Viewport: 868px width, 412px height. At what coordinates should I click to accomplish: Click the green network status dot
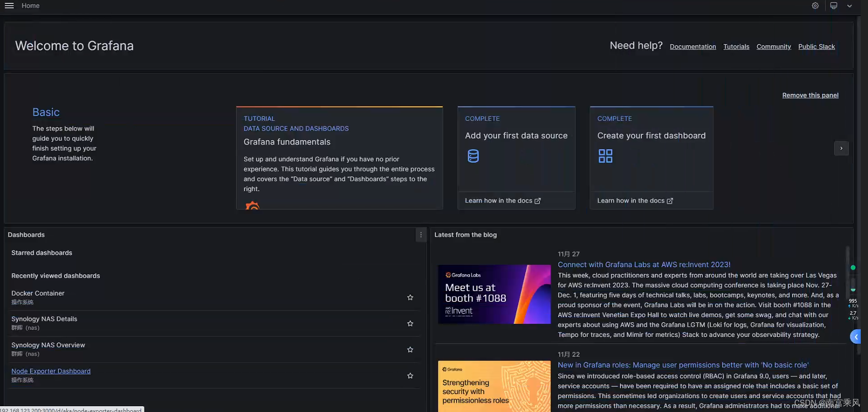853,268
